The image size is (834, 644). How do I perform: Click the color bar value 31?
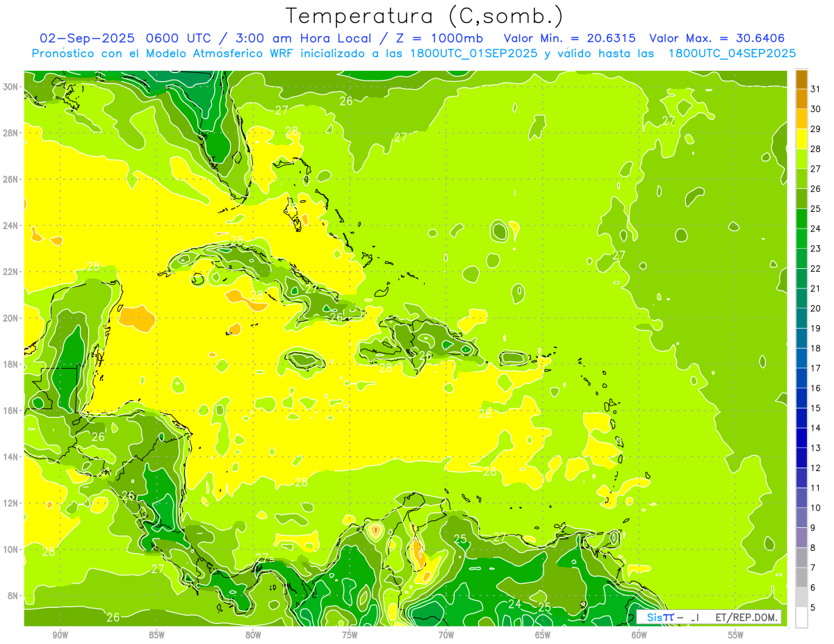(x=816, y=88)
